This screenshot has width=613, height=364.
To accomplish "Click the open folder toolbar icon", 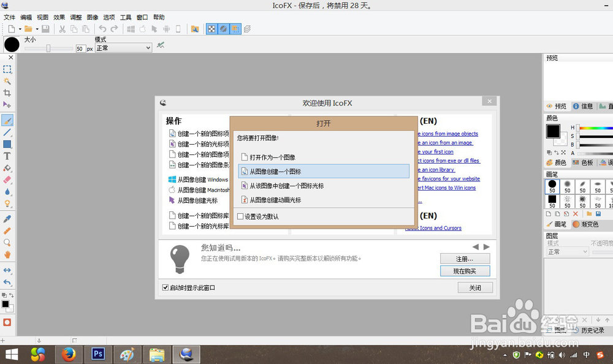I will pyautogui.click(x=28, y=29).
